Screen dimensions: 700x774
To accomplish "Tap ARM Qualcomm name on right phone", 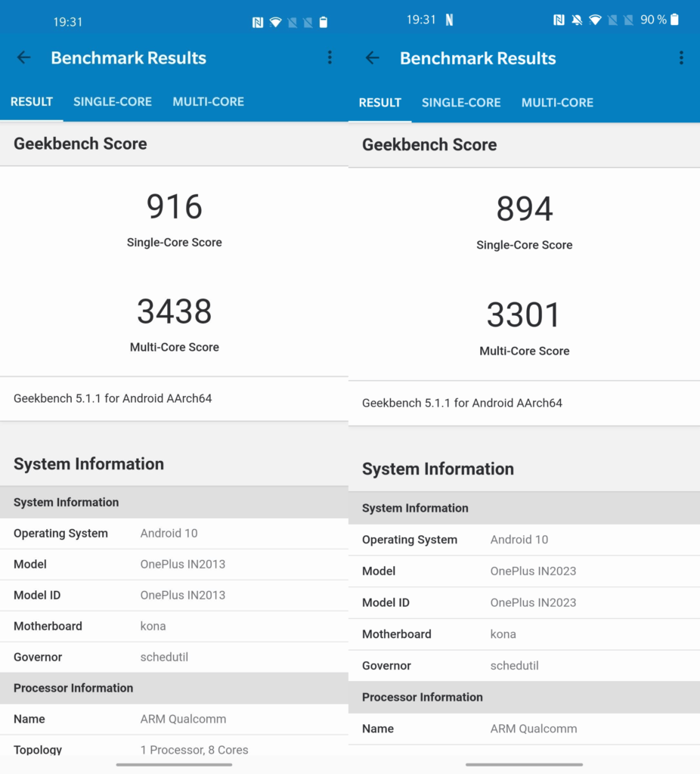I will (534, 729).
